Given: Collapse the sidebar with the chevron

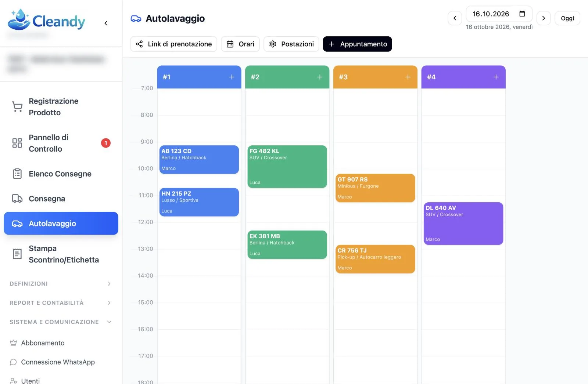Looking at the screenshot, I should pyautogui.click(x=106, y=23).
